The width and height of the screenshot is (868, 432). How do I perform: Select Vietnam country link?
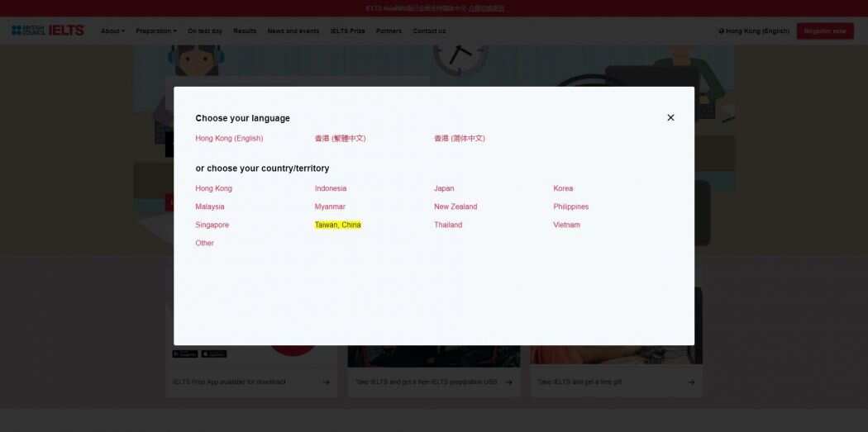(x=566, y=225)
